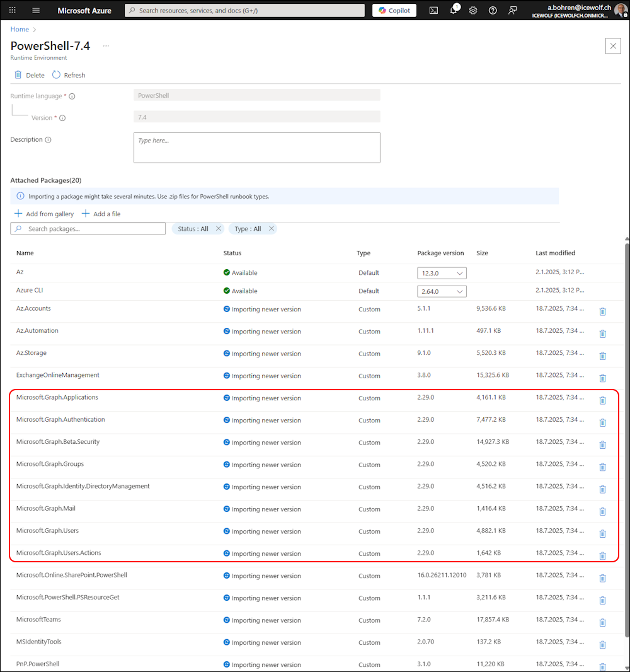The width and height of the screenshot is (630, 672).
Task: Focus the Search packages field
Action: click(x=88, y=229)
